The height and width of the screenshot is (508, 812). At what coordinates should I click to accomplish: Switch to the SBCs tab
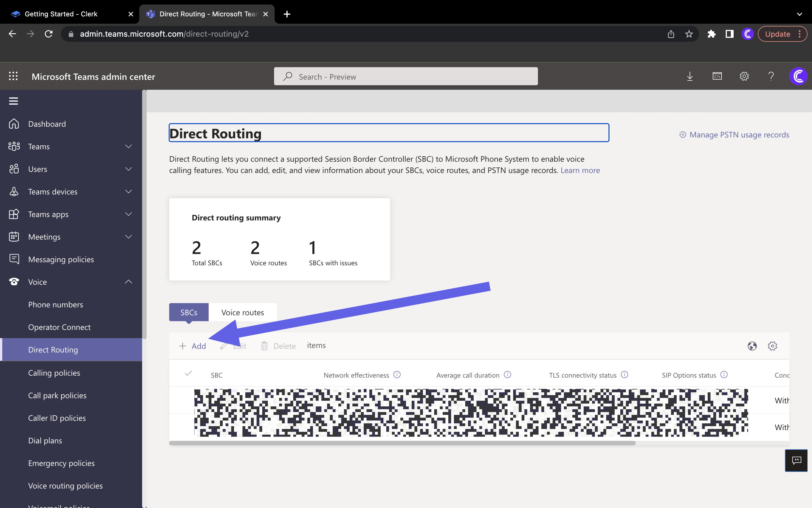tap(189, 312)
